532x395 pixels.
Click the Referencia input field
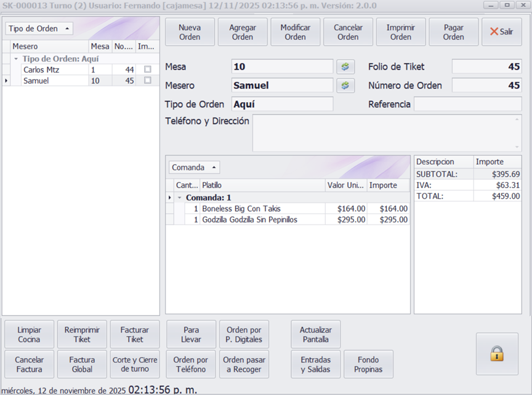pyautogui.click(x=467, y=104)
